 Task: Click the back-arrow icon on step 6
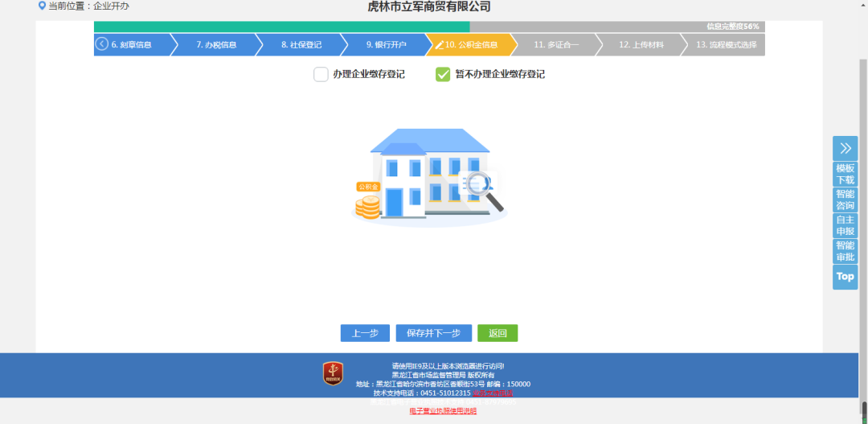101,44
